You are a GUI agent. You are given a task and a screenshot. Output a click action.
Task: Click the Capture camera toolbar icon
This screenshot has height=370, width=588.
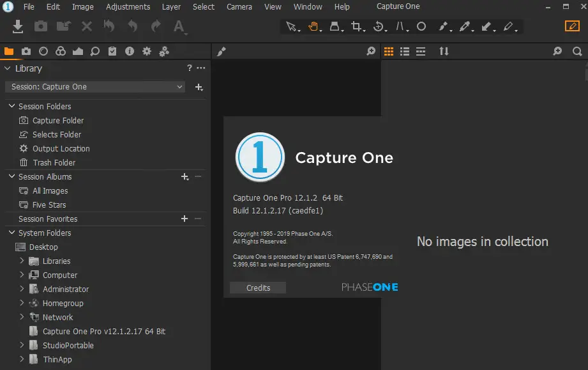click(41, 27)
